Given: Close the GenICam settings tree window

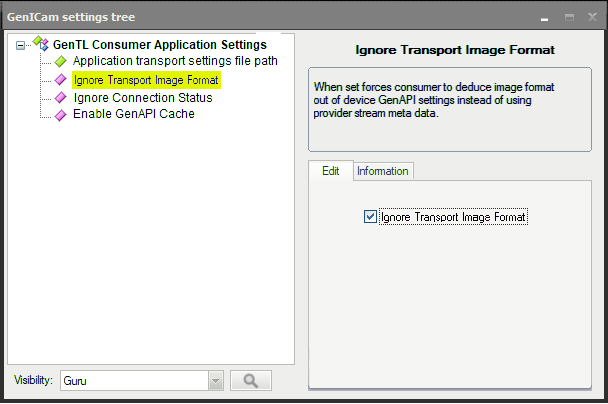Looking at the screenshot, I should (592, 17).
